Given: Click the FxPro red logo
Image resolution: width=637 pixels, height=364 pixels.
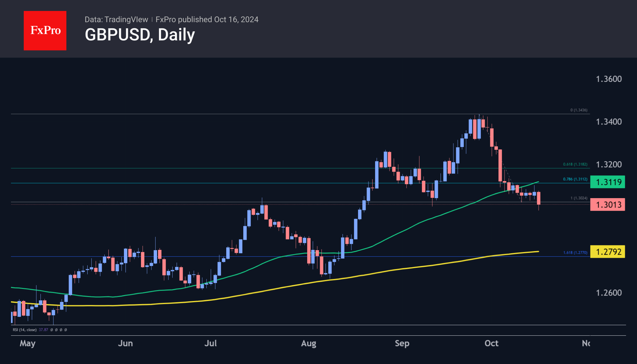Looking at the screenshot, I should point(45,31).
